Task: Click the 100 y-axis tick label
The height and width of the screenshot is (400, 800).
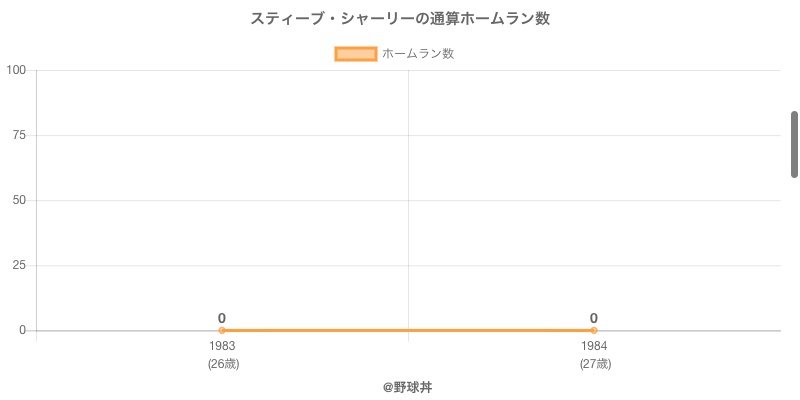Action: tap(16, 70)
